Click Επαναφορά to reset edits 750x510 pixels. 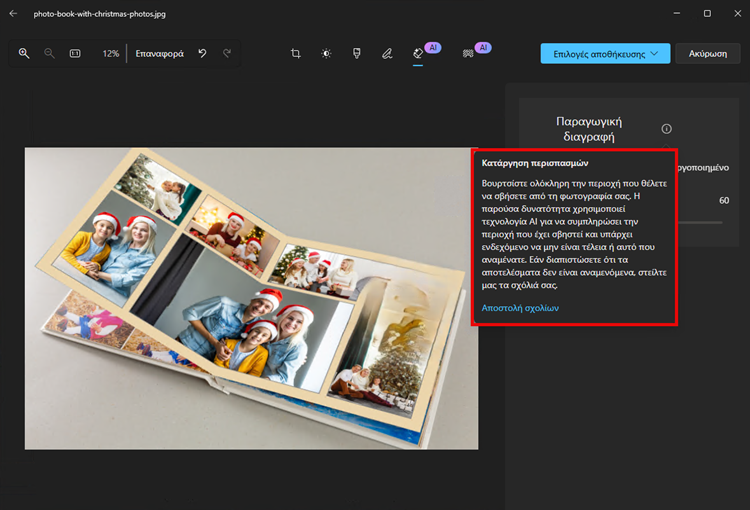[160, 53]
